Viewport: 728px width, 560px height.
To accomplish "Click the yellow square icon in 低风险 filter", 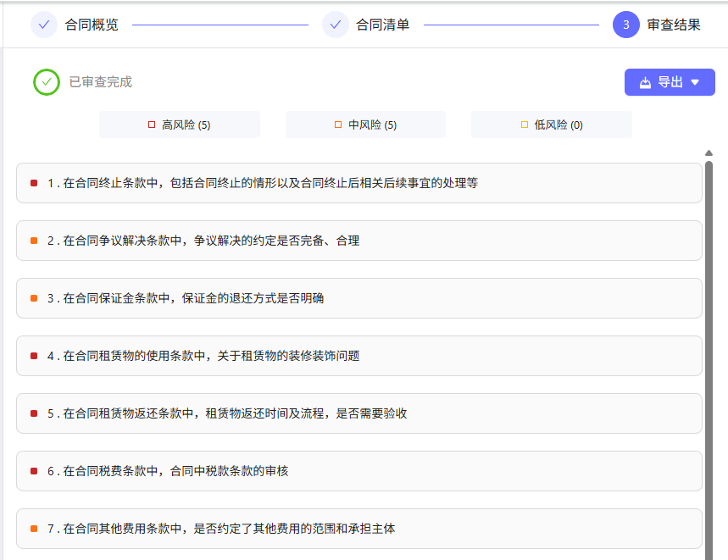I will pyautogui.click(x=524, y=124).
